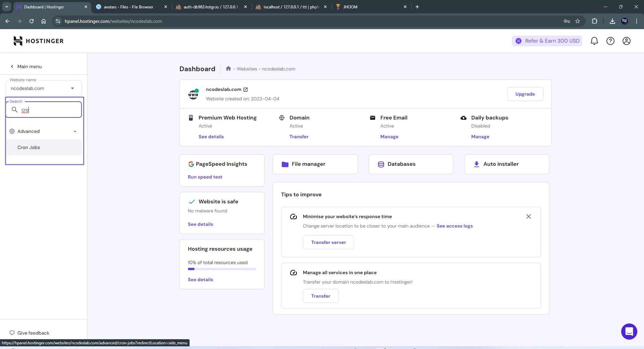
Task: Open the user account profile icon
Action: (x=626, y=41)
